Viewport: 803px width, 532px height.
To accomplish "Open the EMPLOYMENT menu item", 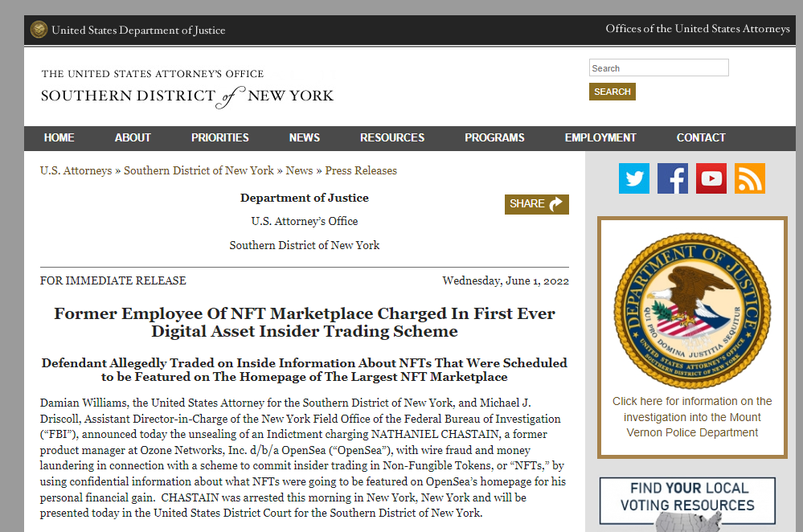I will (600, 137).
